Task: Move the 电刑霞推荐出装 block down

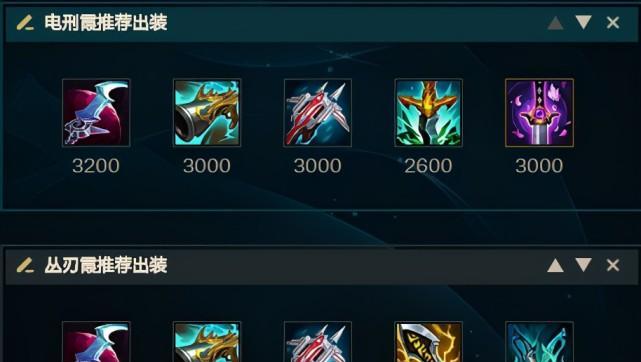Action: click(x=583, y=22)
